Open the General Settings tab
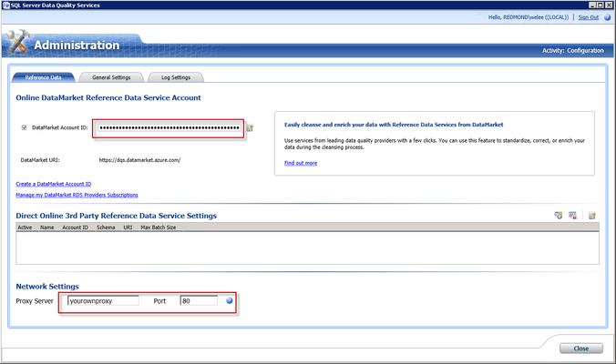The width and height of the screenshot is (616, 364). (x=111, y=77)
